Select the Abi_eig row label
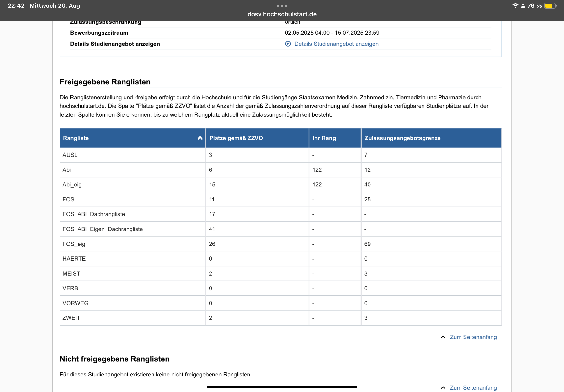 72,185
